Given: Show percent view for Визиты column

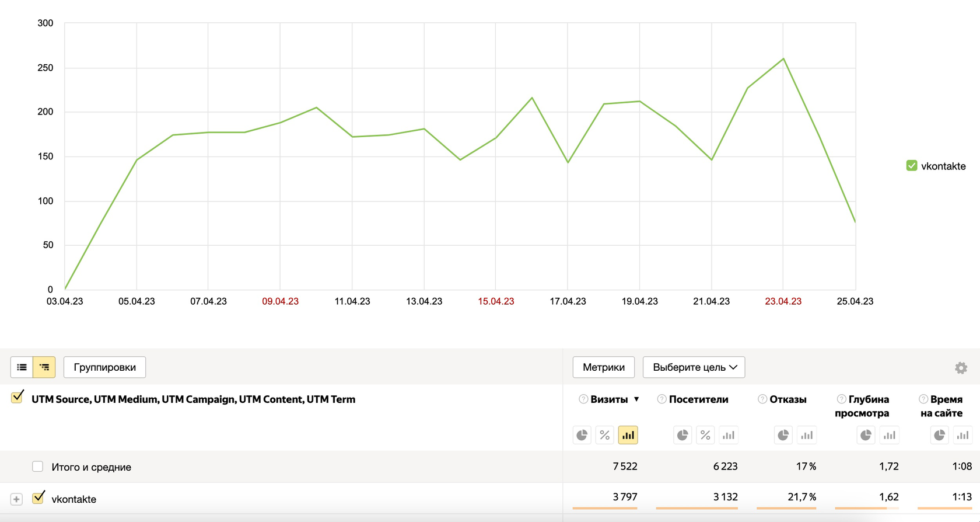Looking at the screenshot, I should [x=605, y=435].
